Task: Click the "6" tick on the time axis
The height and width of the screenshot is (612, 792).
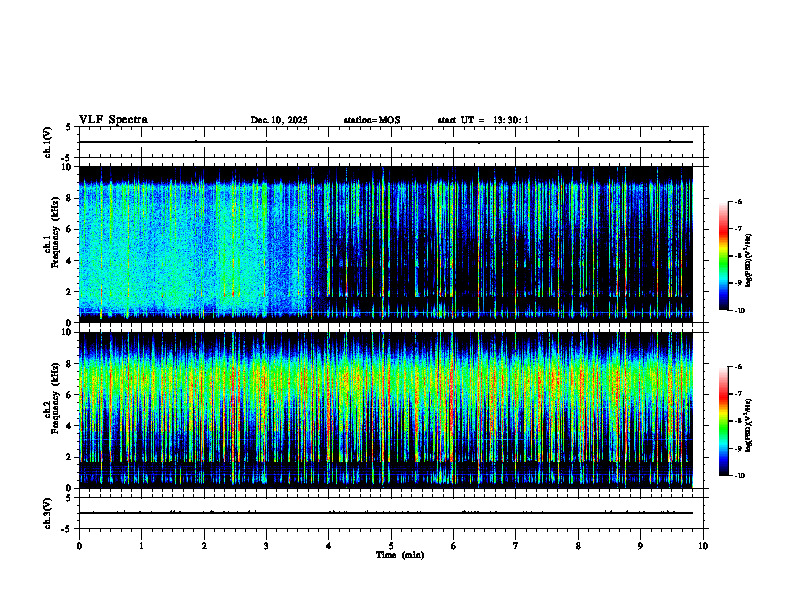Action: click(x=454, y=546)
